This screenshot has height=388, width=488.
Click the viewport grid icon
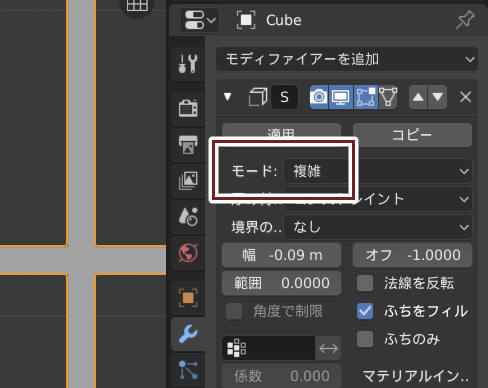137,5
